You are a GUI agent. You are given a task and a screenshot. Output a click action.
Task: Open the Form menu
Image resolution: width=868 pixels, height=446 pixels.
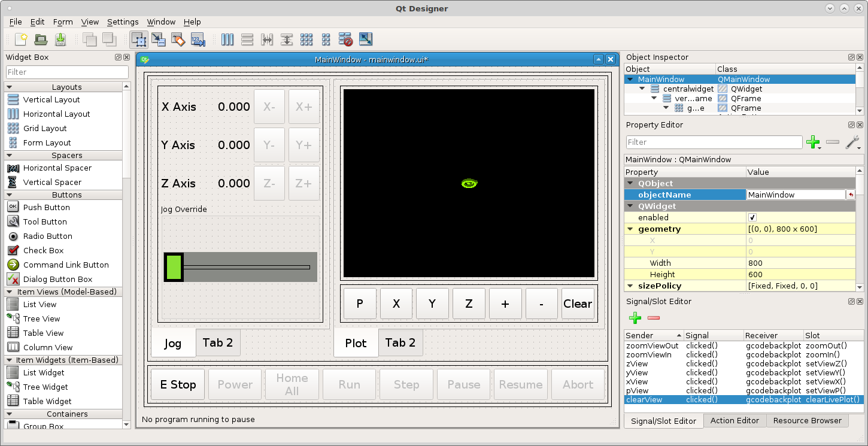point(63,22)
